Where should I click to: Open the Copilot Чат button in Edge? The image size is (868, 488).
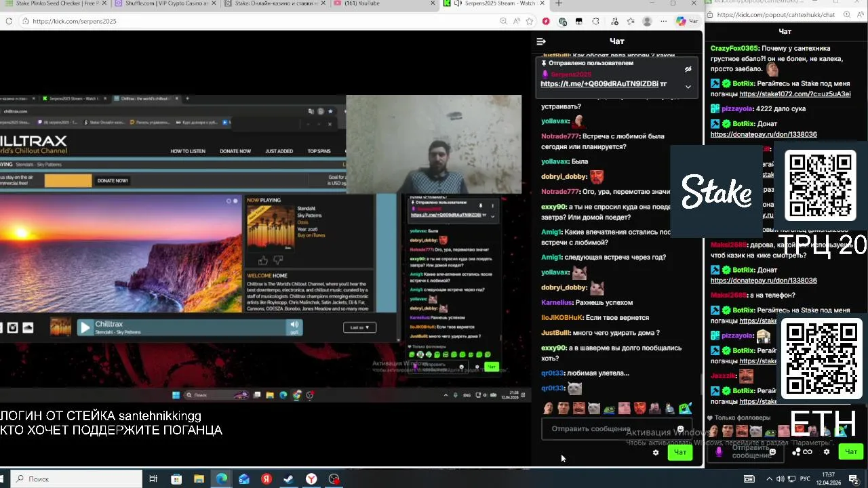(x=687, y=21)
